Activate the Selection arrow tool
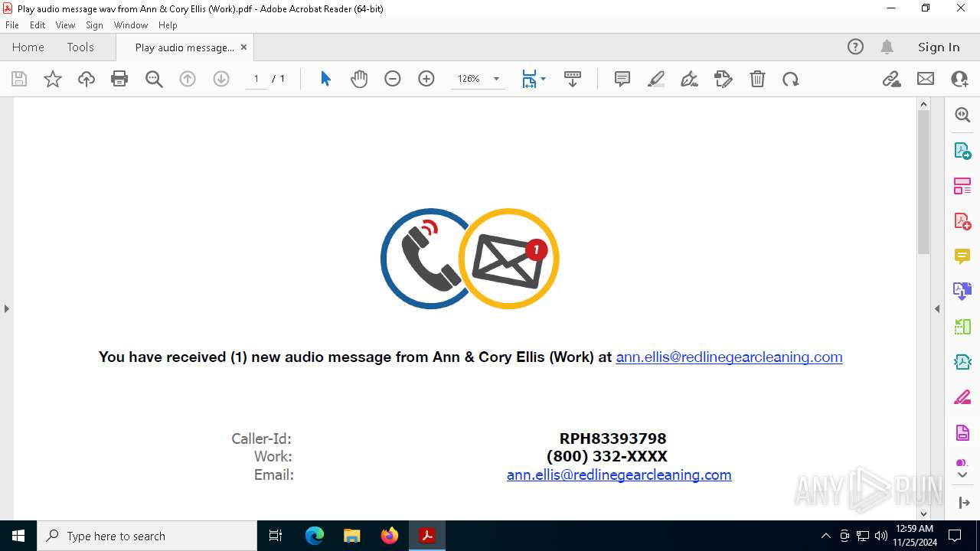Viewport: 980px width, 551px height. 325,79
